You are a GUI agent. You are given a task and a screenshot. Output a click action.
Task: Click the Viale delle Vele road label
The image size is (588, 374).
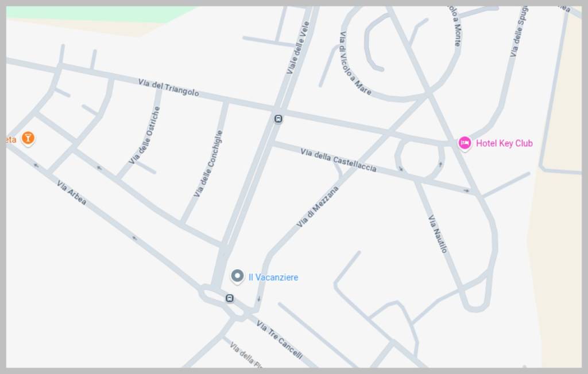click(298, 48)
